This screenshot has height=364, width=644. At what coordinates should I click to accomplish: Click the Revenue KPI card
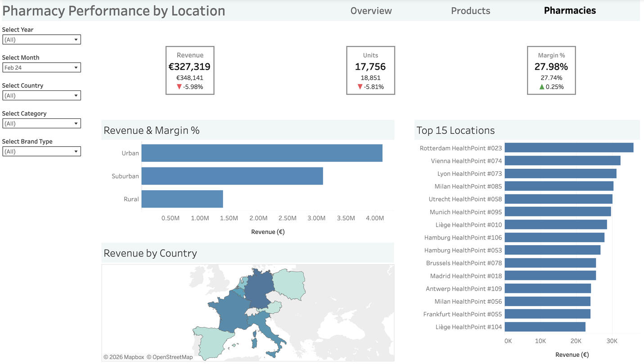[x=189, y=70]
